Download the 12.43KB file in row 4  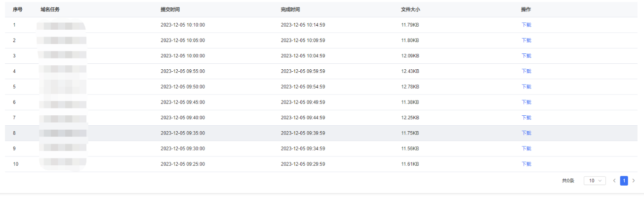tap(526, 71)
